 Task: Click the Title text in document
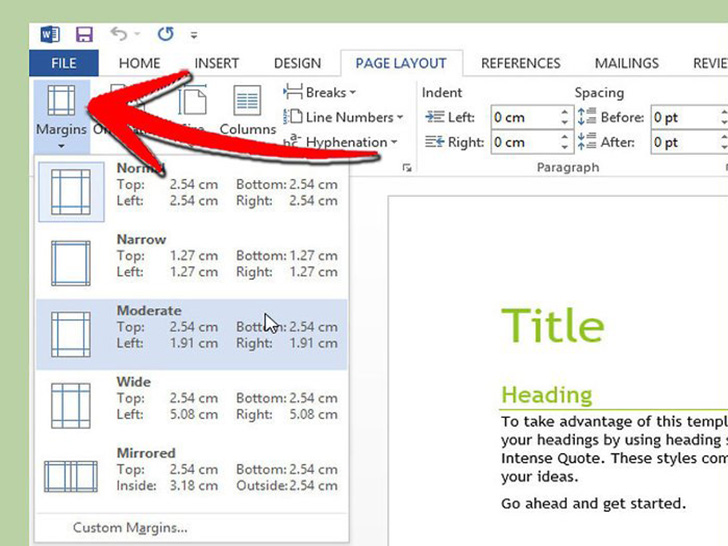click(x=552, y=325)
